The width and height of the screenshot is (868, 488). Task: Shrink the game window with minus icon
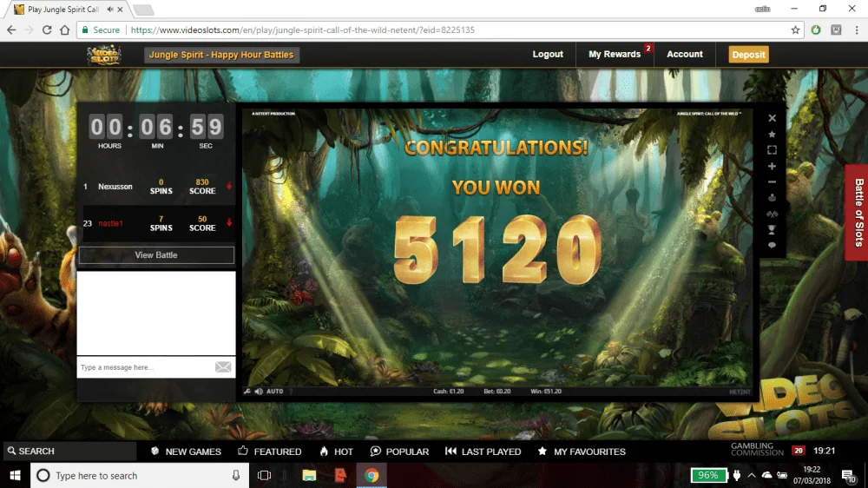click(x=772, y=182)
